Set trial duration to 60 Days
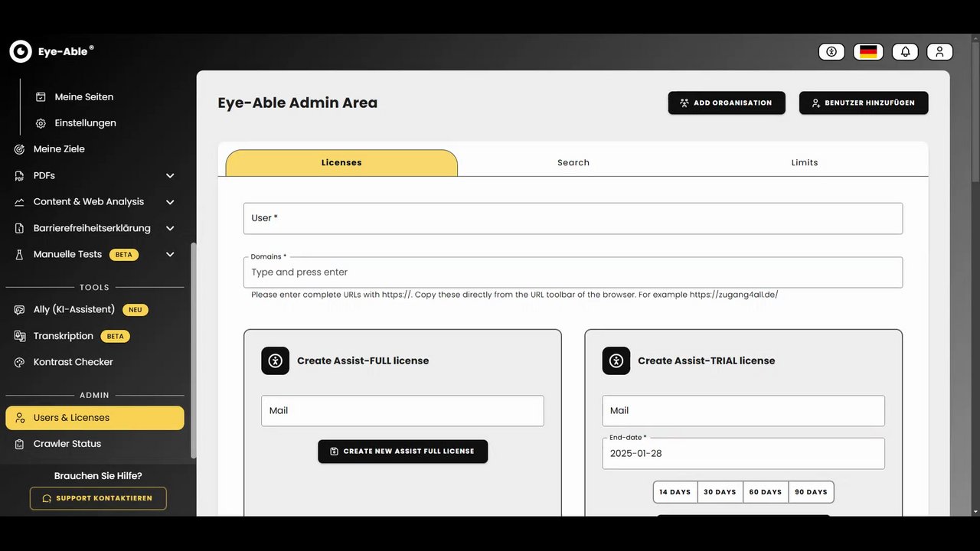 click(766, 492)
